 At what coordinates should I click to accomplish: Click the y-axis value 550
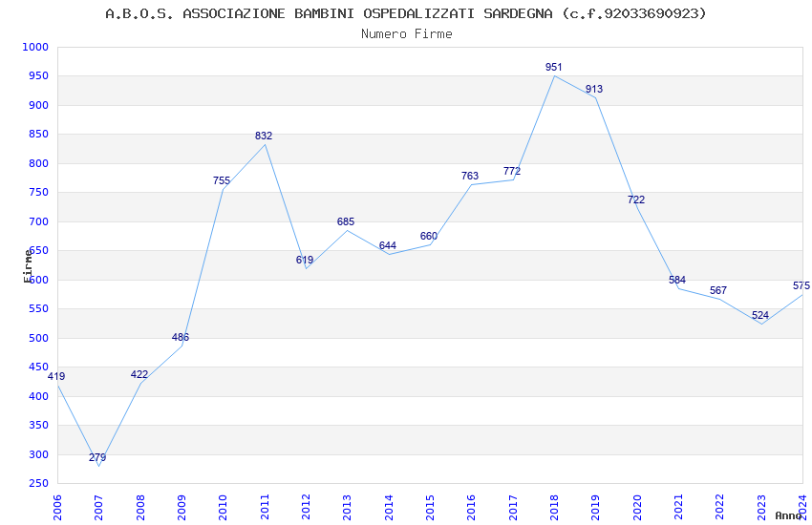pyautogui.click(x=39, y=308)
